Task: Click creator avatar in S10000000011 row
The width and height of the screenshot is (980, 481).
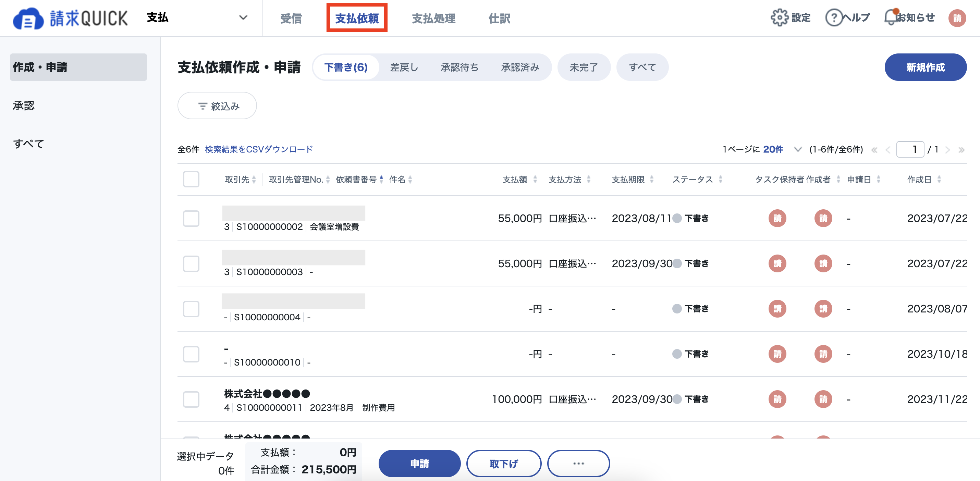Action: [x=823, y=399]
